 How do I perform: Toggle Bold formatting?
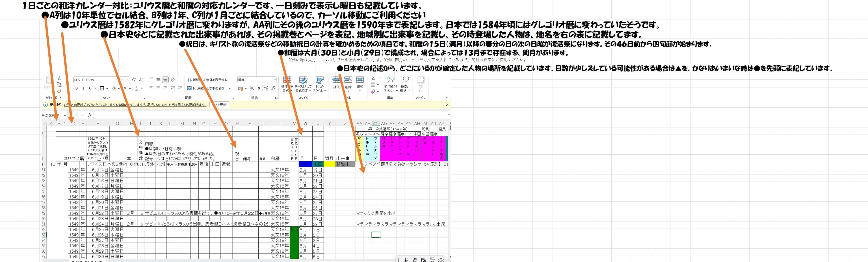(76, 88)
